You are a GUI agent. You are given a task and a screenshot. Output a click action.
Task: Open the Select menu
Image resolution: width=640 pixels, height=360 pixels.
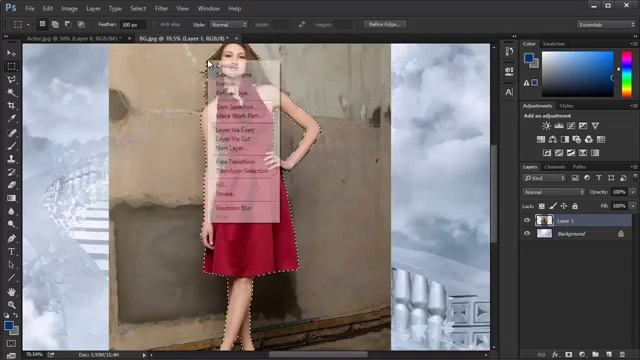(x=138, y=9)
